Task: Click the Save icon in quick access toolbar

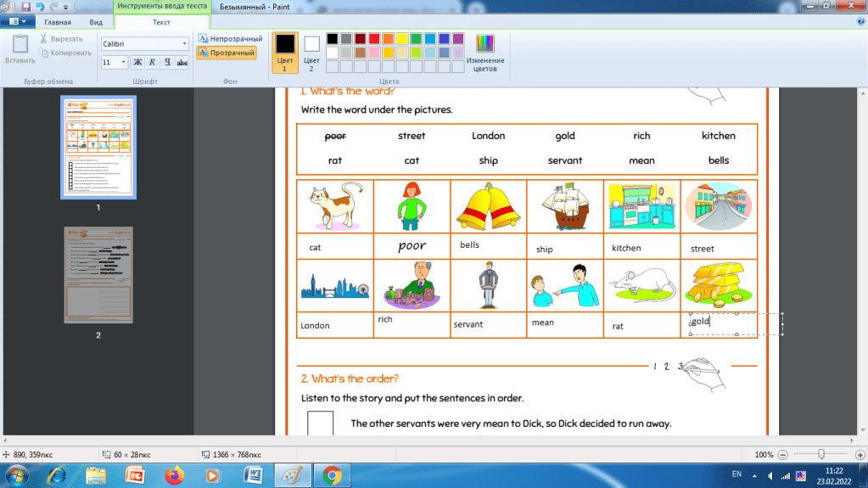Action: pos(25,6)
